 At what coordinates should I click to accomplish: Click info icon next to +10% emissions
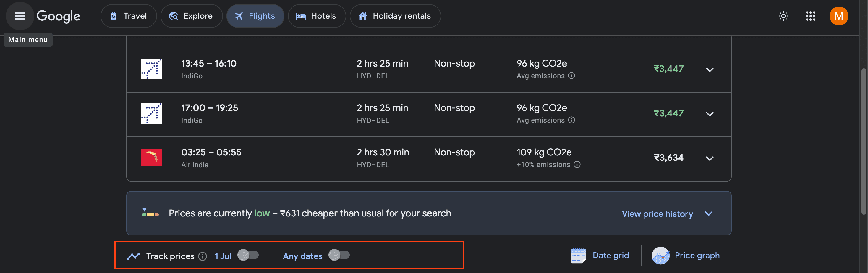click(x=577, y=165)
